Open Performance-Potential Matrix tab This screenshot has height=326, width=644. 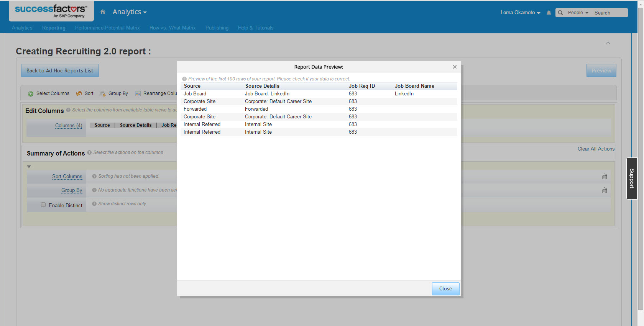(x=107, y=28)
